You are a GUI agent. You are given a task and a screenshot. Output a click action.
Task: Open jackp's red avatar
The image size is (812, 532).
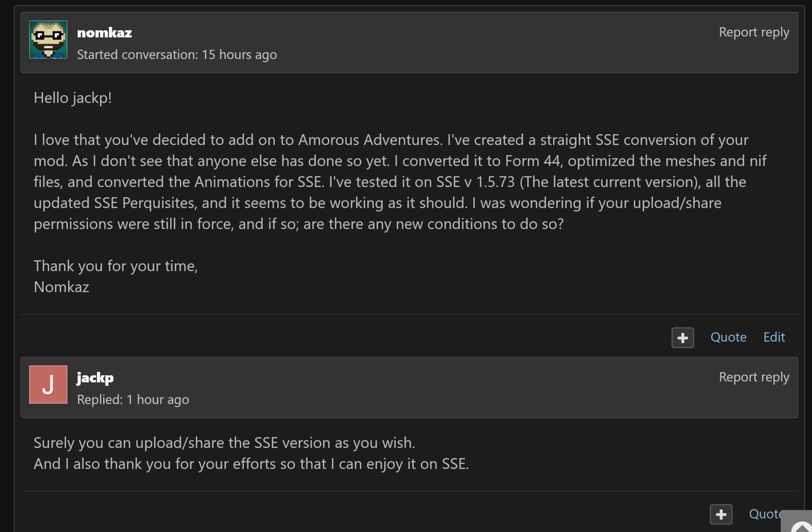[48, 384]
